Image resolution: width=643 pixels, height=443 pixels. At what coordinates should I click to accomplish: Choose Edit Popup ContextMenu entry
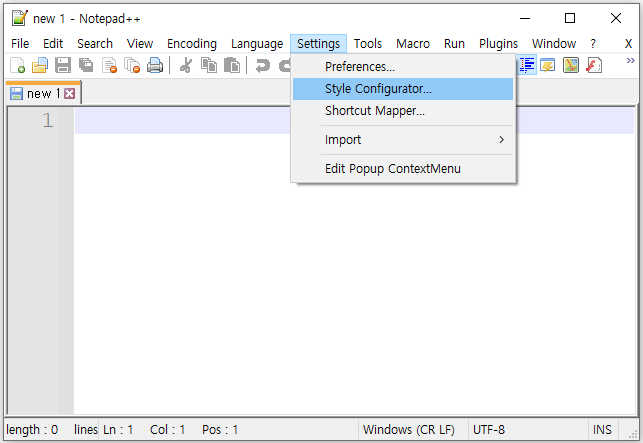(403, 169)
